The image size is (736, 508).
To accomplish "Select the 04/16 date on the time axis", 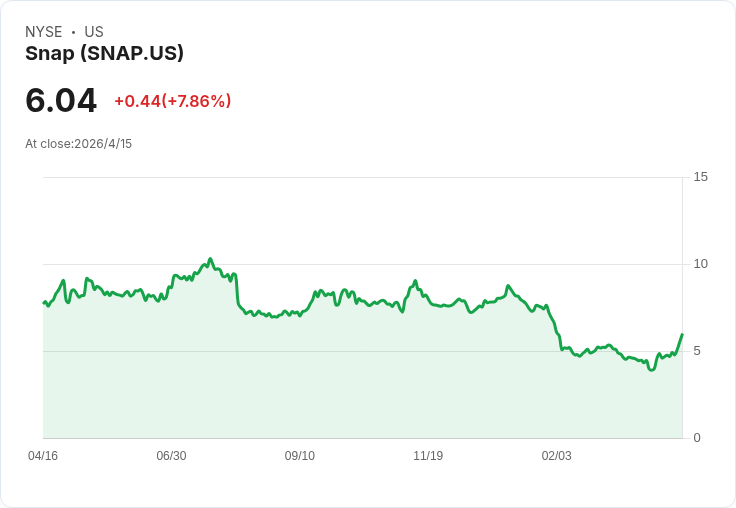I will (43, 456).
